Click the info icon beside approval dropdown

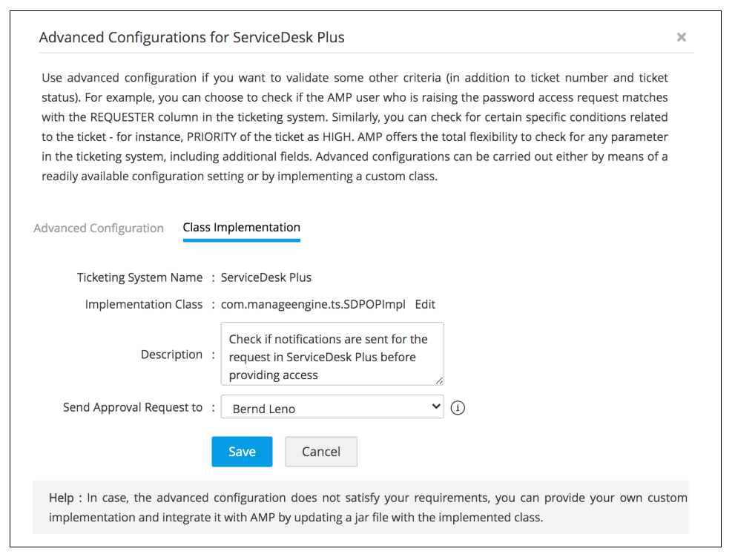click(458, 408)
